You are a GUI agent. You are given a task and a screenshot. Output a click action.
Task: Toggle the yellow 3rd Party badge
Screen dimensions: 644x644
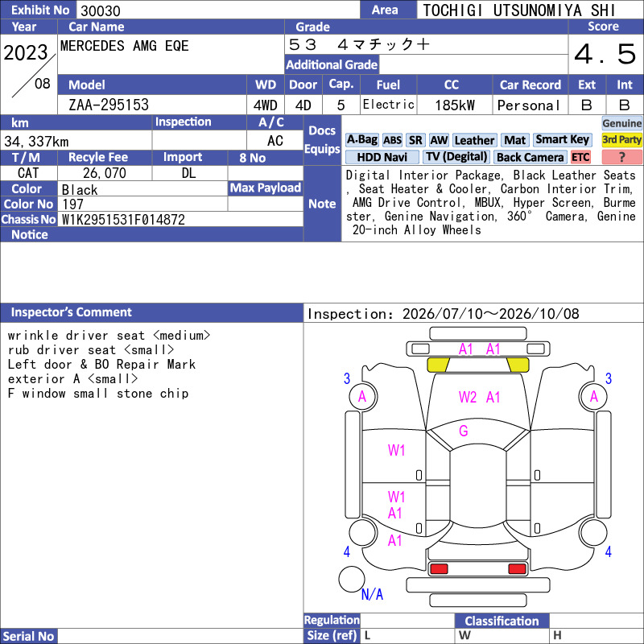pyautogui.click(x=621, y=140)
